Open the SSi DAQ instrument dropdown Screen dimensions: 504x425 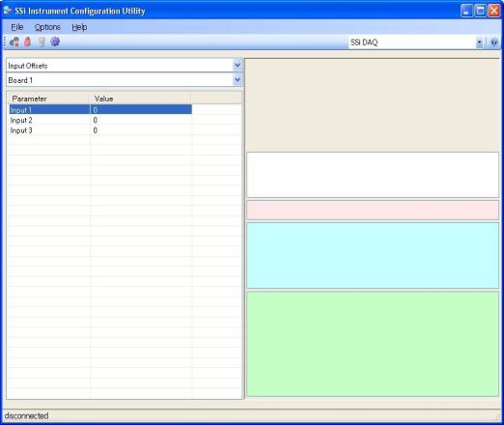(x=479, y=42)
